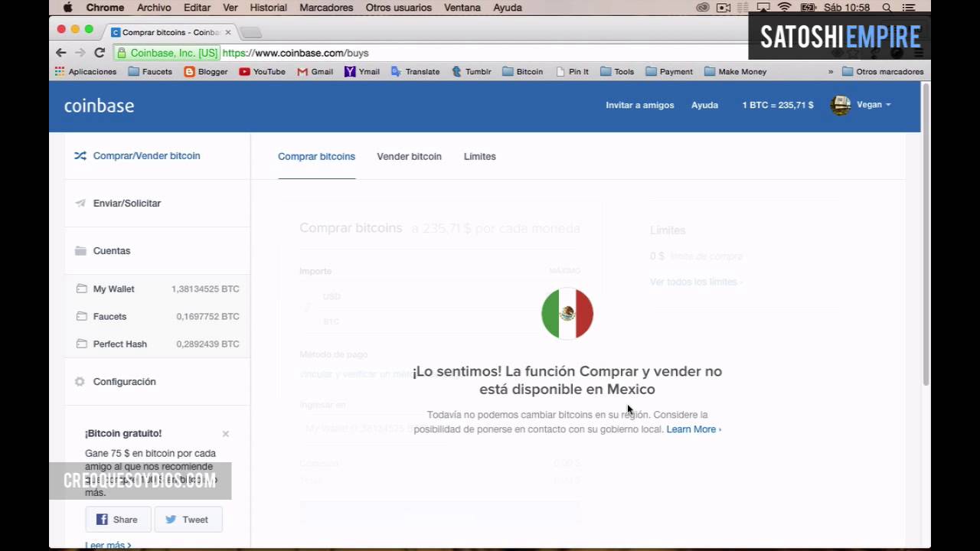Open the Tumblr bookmark
The height and width of the screenshot is (551, 980).
471,71
